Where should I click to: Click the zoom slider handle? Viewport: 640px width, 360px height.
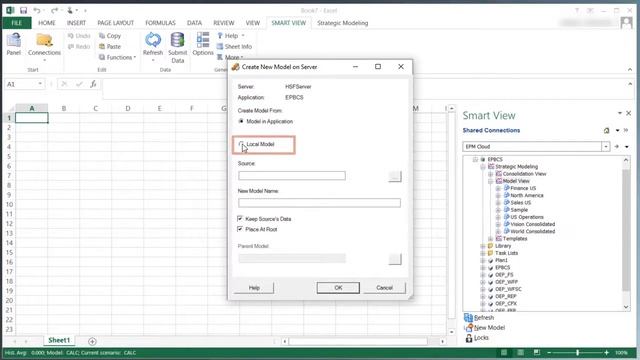pos(578,353)
